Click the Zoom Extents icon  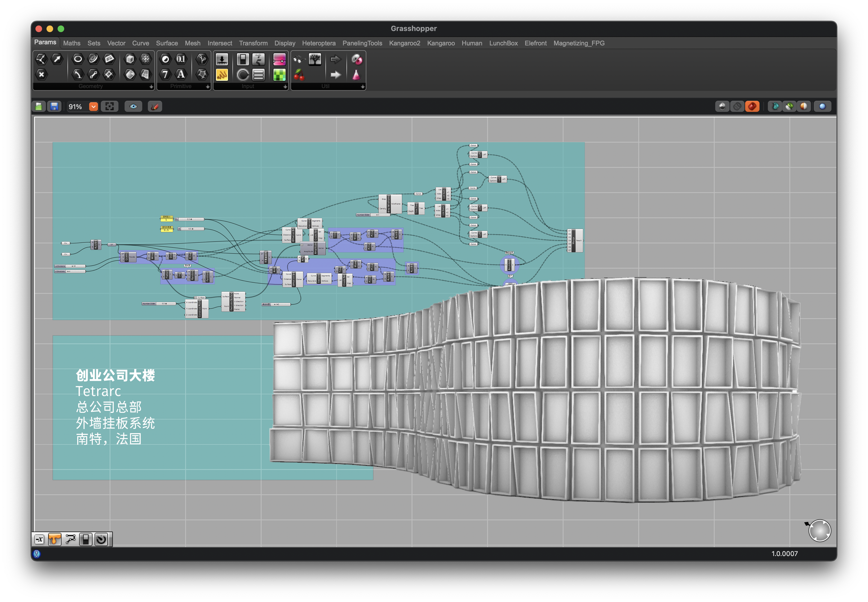(x=110, y=106)
